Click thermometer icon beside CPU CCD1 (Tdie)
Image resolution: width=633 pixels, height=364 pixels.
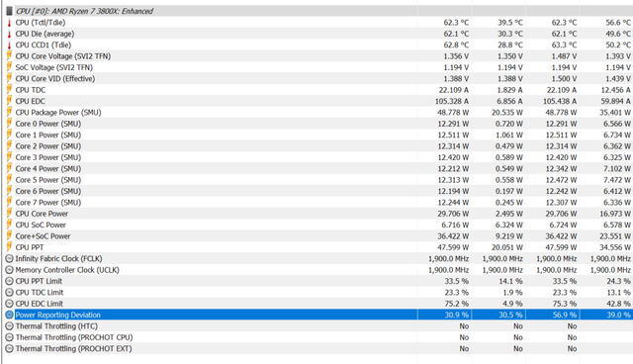[9, 45]
